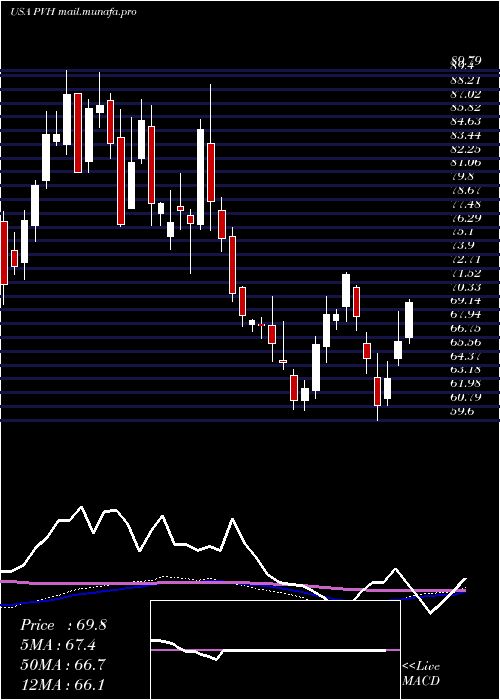Click the 70.33 price label
500x700 pixels.
465,287
